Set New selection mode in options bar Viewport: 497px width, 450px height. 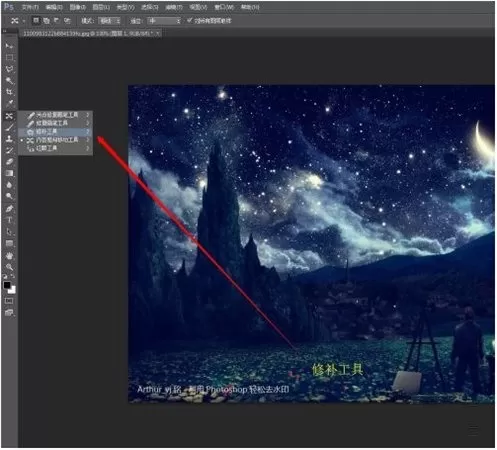click(36, 21)
